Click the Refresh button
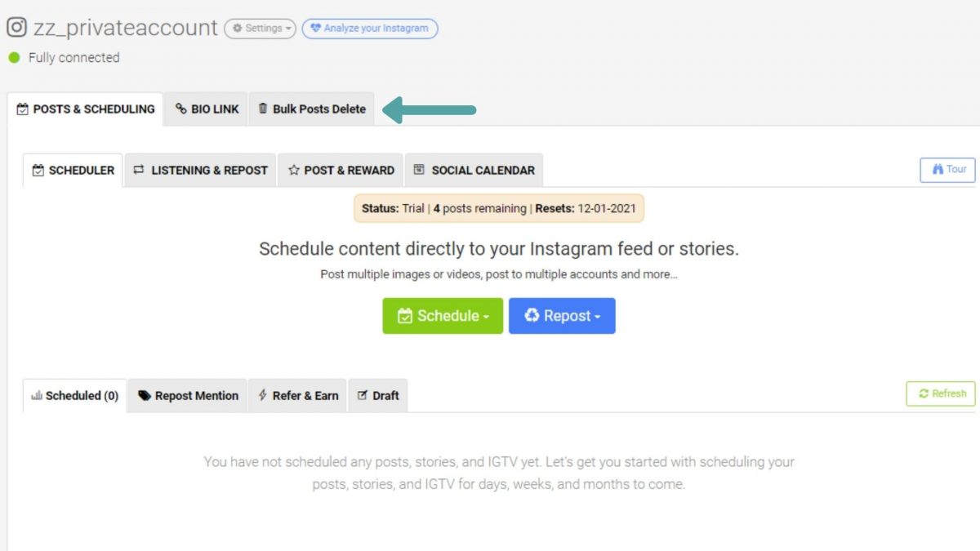Image resolution: width=980 pixels, height=551 pixels. [940, 393]
